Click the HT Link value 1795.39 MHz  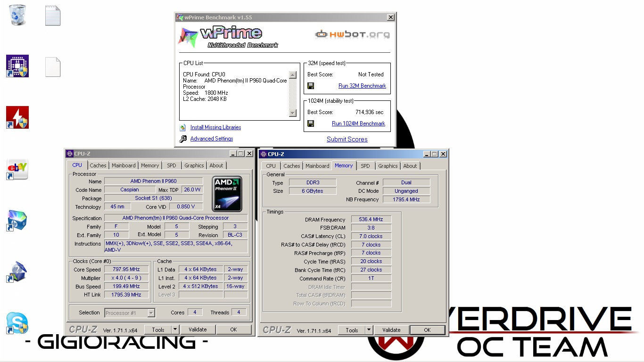126,295
